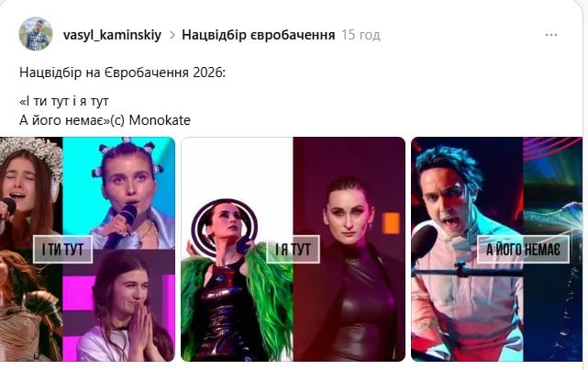This screenshot has height=370, width=588.
Task: Click the А ЙОГО НЕМАЄ caption label
Action: (523, 249)
